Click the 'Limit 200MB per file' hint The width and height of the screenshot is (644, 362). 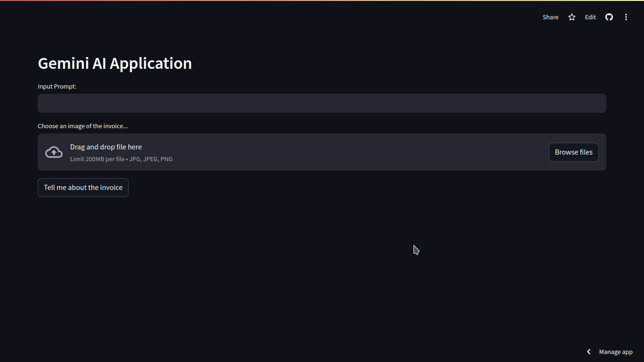[97, 159]
